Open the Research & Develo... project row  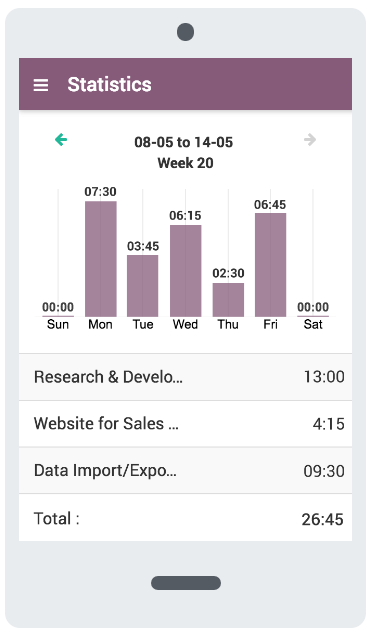[x=186, y=377]
